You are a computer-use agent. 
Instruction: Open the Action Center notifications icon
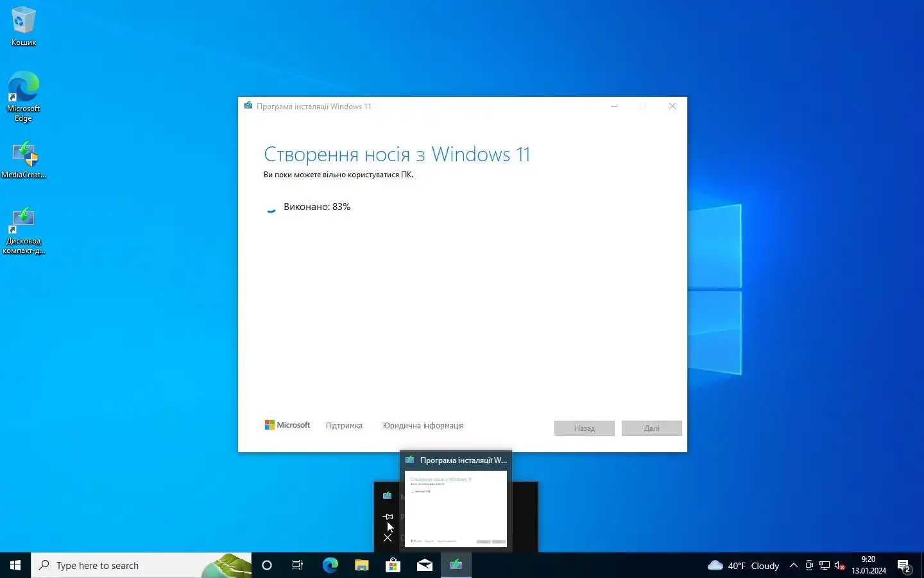905,566
